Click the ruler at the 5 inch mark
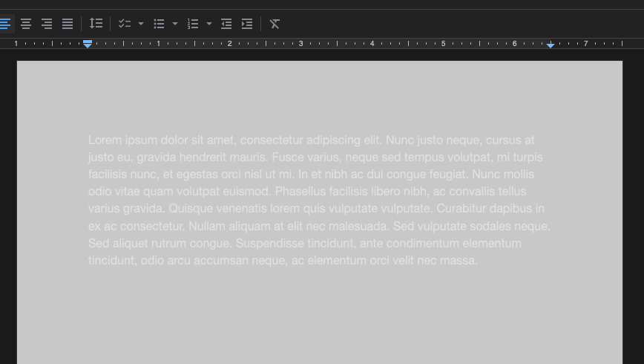 [x=443, y=43]
